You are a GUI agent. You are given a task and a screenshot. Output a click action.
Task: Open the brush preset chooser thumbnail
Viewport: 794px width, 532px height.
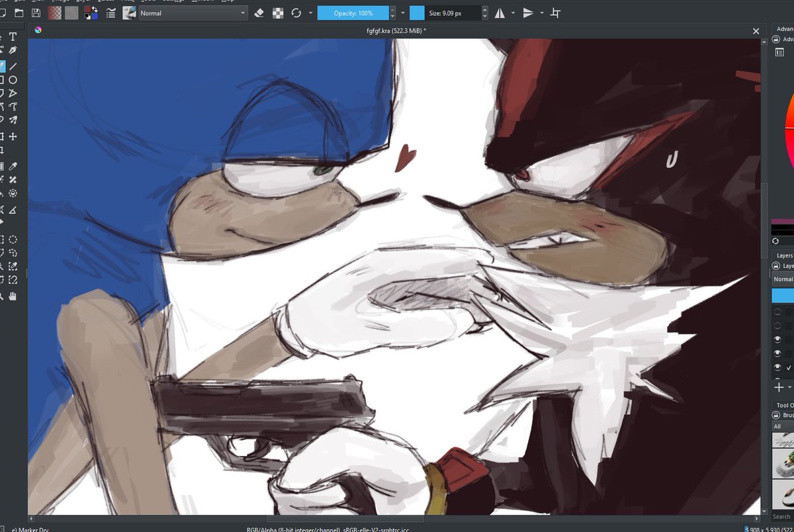tap(130, 13)
